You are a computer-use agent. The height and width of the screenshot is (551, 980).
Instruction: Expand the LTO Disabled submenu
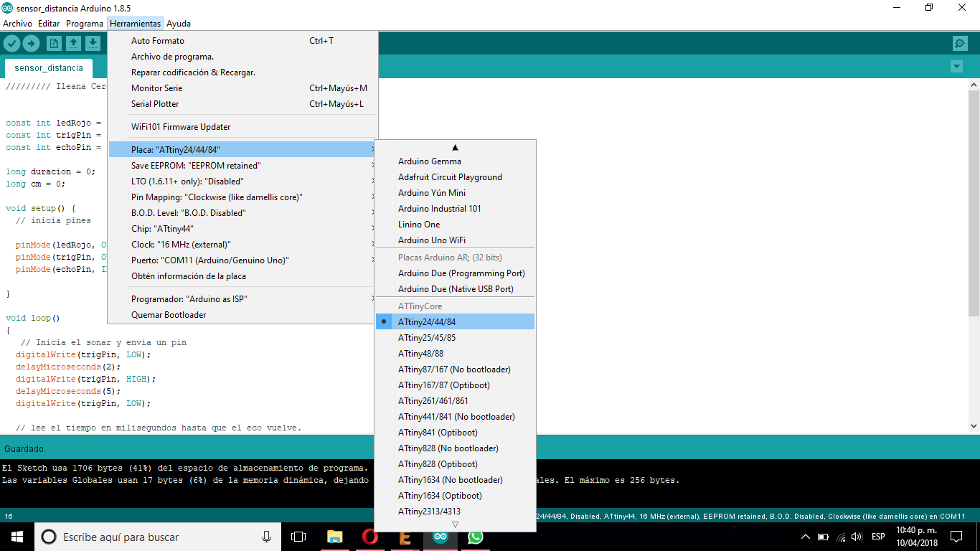[242, 182]
